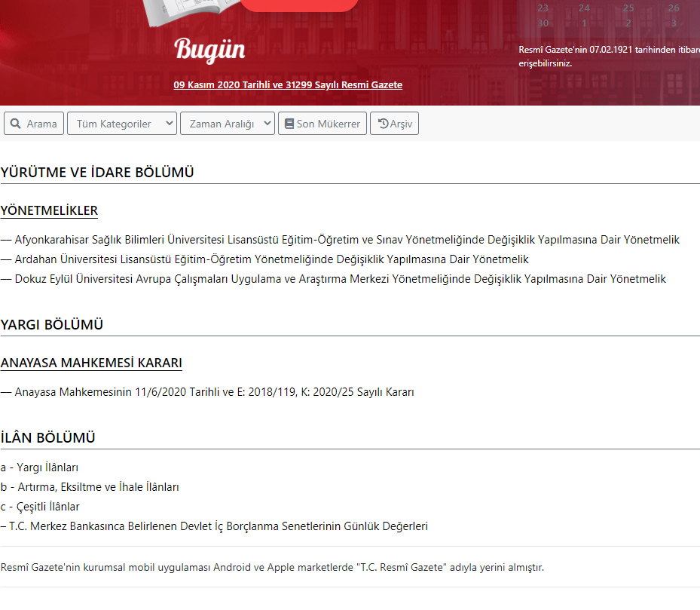
Task: Click the magnifier icon in the Arama button
Action: click(x=14, y=123)
